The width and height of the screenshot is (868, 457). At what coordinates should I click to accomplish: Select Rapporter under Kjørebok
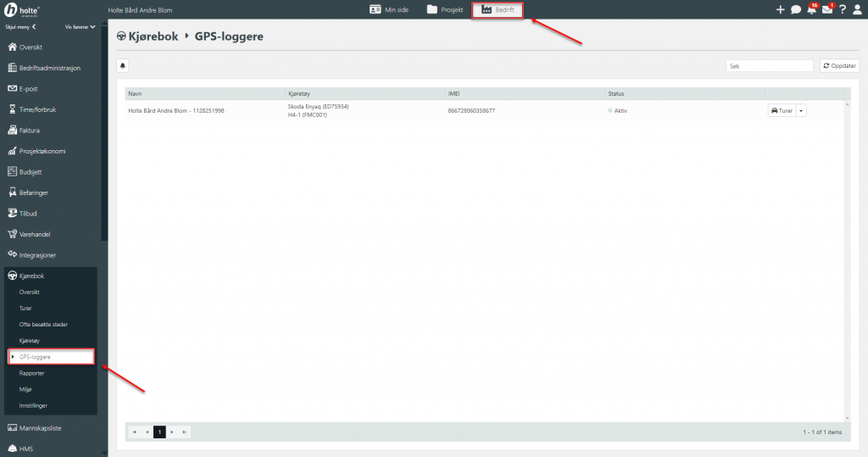pyautogui.click(x=32, y=373)
